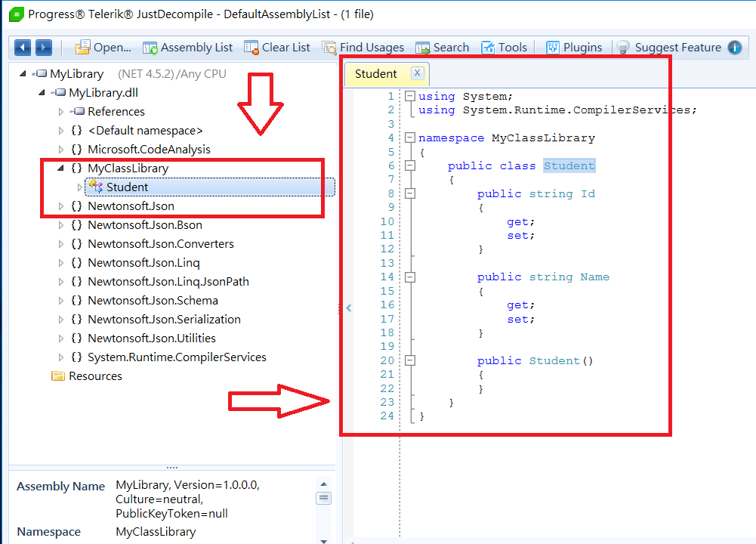Click MyClassLibrary in the namespace declaration

point(543,138)
